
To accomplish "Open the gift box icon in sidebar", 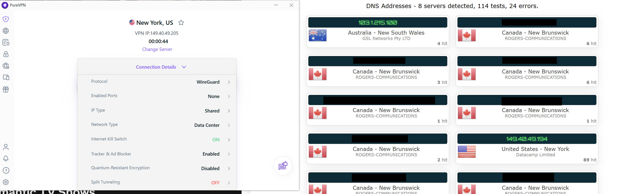I will (6, 89).
